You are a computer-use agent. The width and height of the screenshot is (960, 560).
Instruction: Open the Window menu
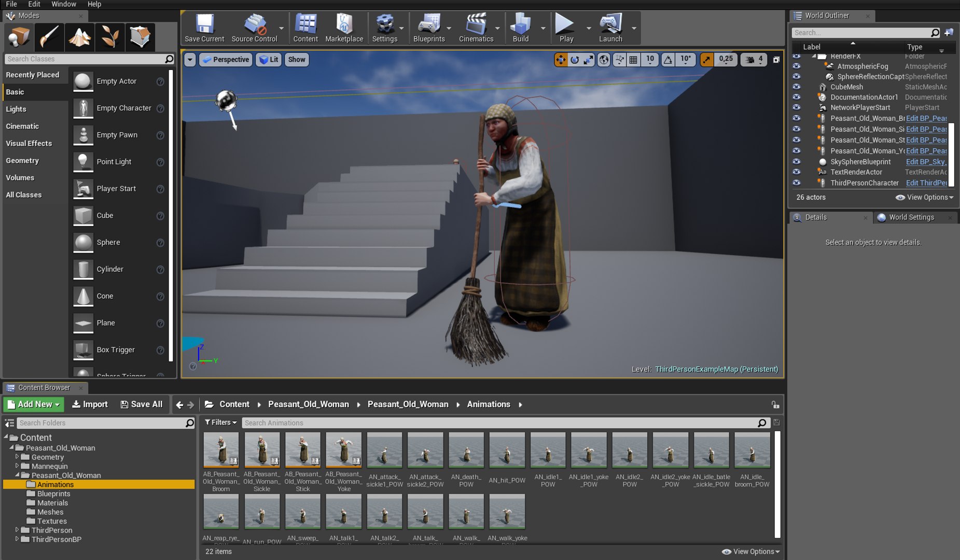[x=64, y=4]
